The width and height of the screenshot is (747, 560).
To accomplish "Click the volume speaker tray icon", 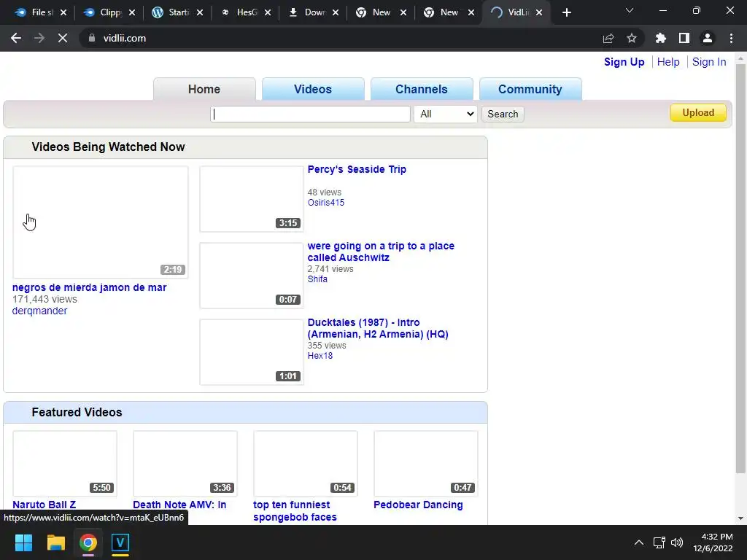I will pyautogui.click(x=676, y=542).
